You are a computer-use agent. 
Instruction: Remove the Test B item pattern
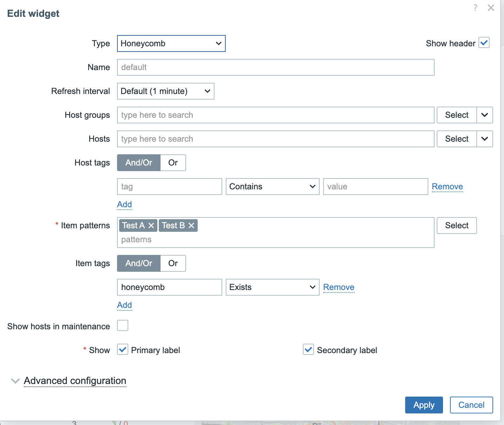[x=191, y=225]
